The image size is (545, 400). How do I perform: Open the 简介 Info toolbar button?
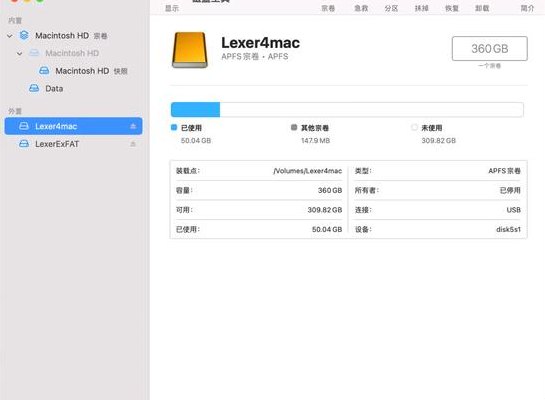coord(527,8)
